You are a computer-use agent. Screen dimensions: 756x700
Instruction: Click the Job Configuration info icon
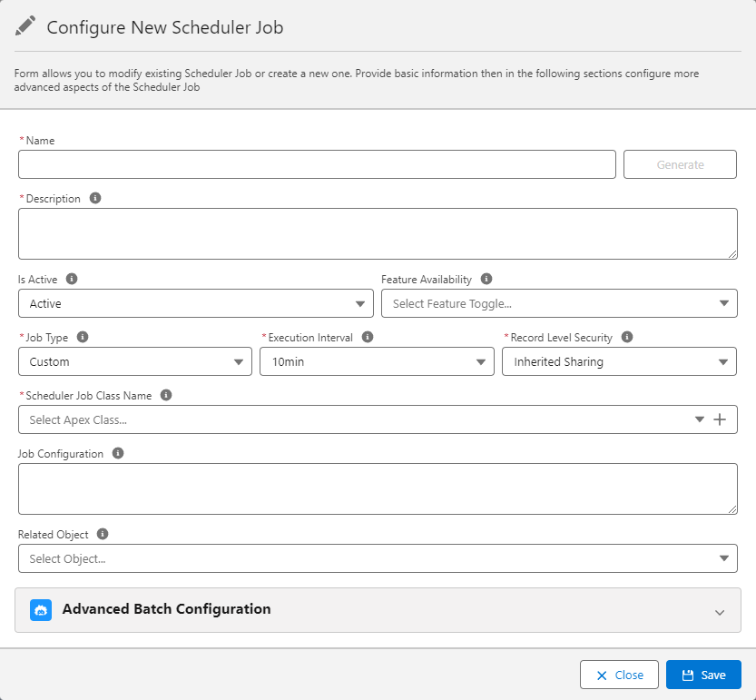117,453
